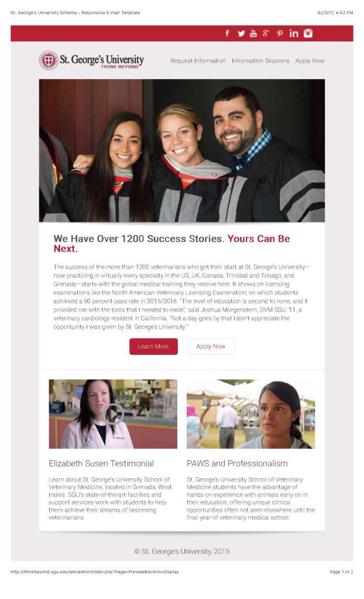
Task: Click the LinkedIn icon
Action: pos(294,33)
